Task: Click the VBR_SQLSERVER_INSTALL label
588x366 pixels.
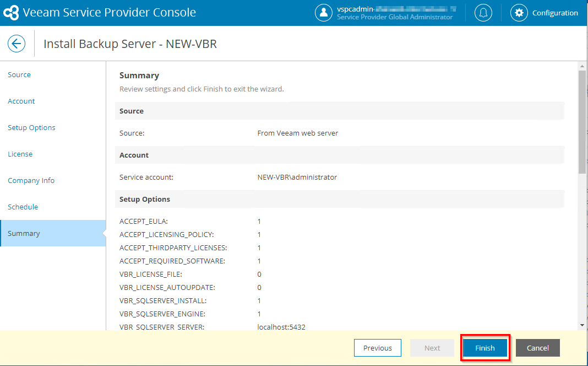Action: [x=163, y=301]
